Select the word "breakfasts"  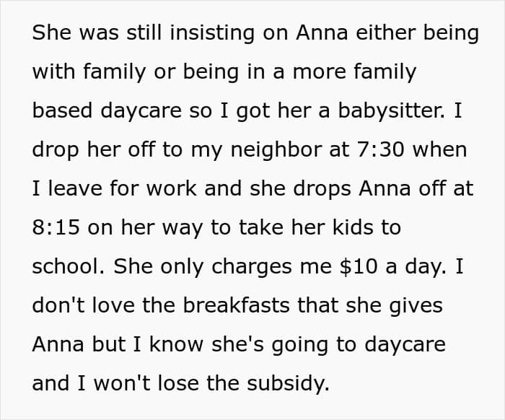[237, 305]
